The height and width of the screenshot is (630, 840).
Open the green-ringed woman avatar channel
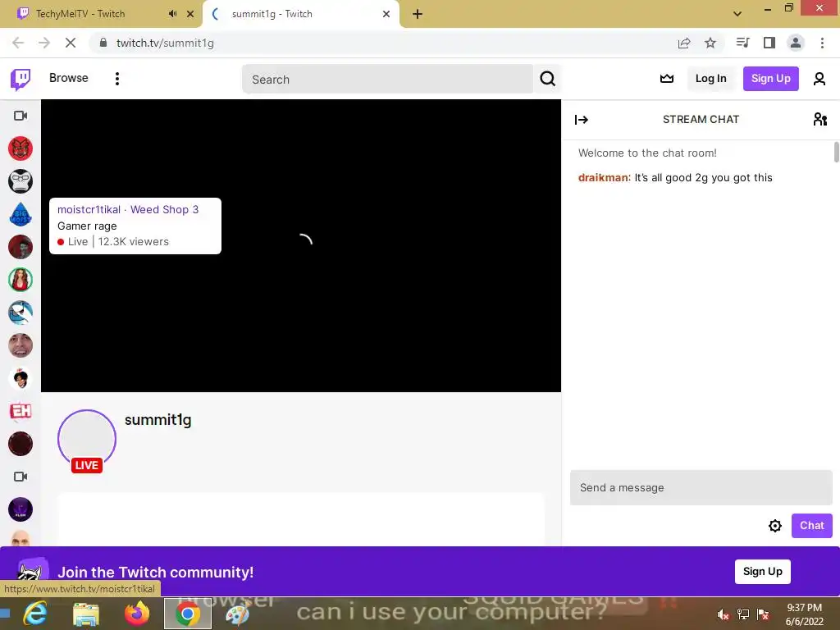click(x=21, y=280)
